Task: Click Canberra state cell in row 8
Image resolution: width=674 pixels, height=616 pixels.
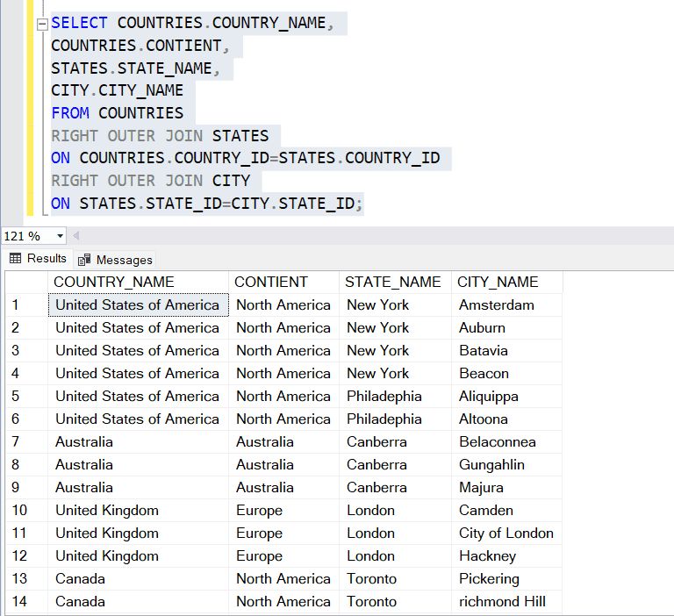Action: pos(395,464)
